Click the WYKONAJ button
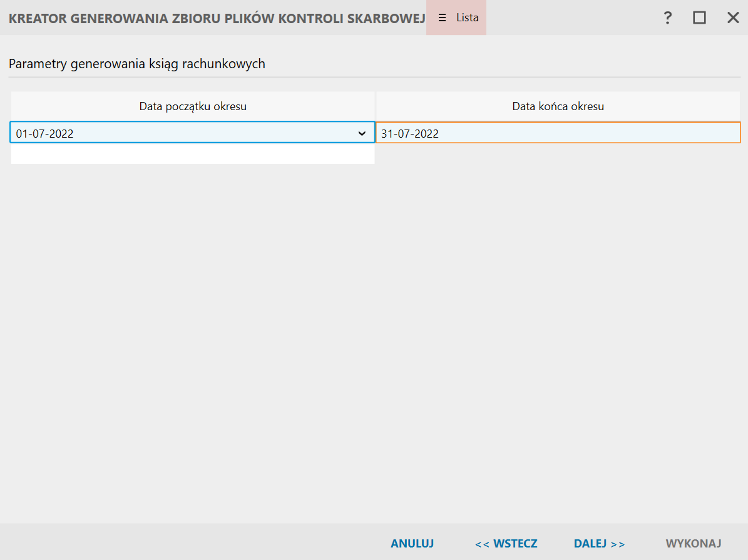 tap(693, 543)
